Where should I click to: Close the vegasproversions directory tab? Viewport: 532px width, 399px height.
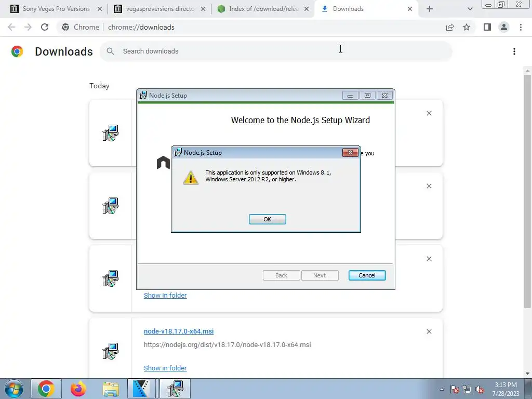click(x=203, y=9)
